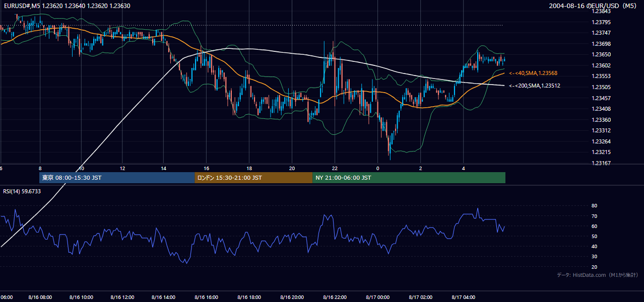The width and height of the screenshot is (644, 302).
Task: Select the 東京 08:00-15:30 JST session bar
Action: [117, 178]
